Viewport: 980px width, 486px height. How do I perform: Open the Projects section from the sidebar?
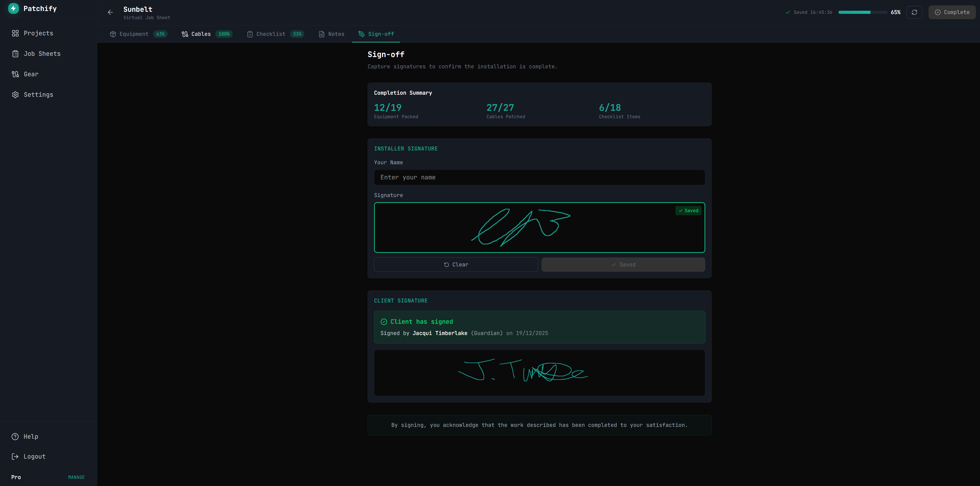pos(38,33)
